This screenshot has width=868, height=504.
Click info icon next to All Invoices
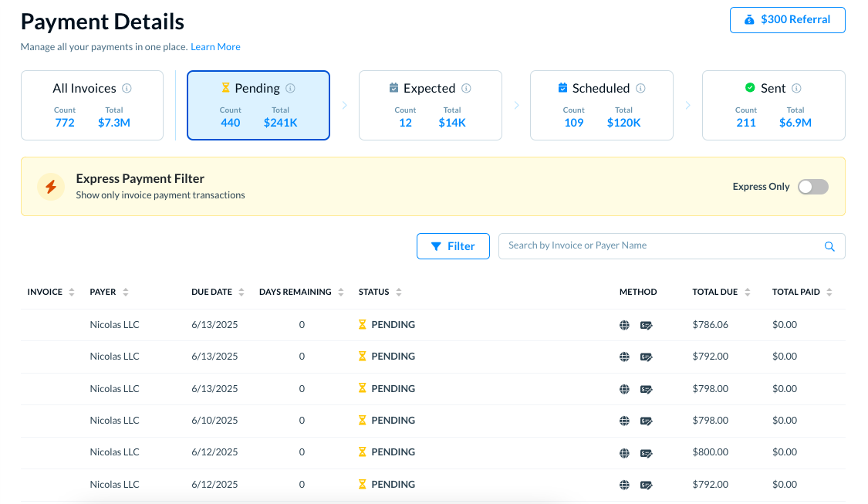point(127,89)
